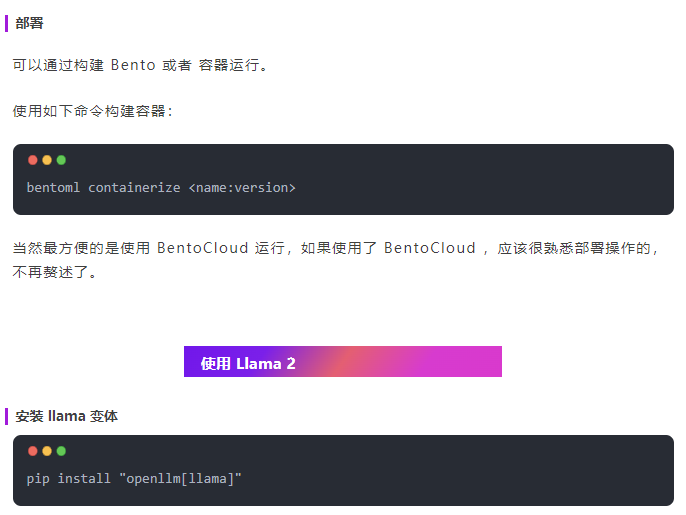Click the <name:version> placeholder in code

coord(242,188)
